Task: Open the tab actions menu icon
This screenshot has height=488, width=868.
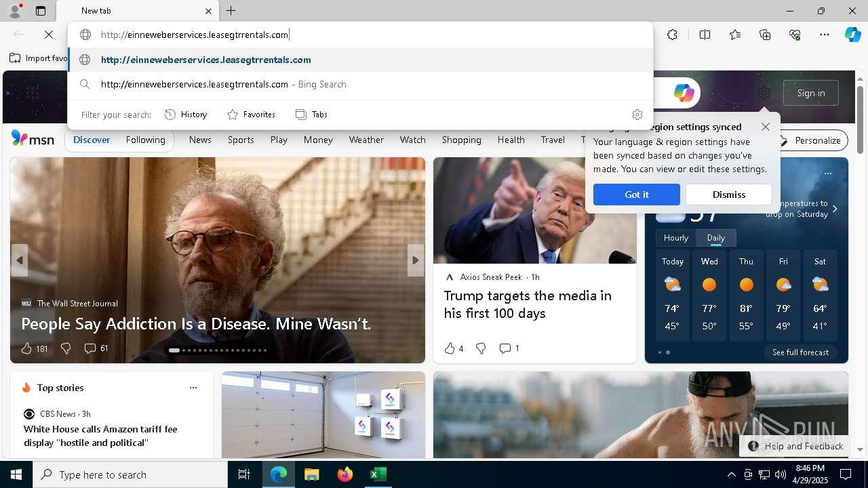Action: click(x=41, y=11)
